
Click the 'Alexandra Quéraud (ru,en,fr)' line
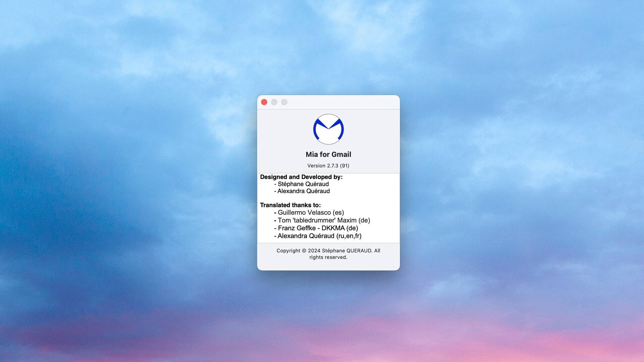click(x=318, y=236)
